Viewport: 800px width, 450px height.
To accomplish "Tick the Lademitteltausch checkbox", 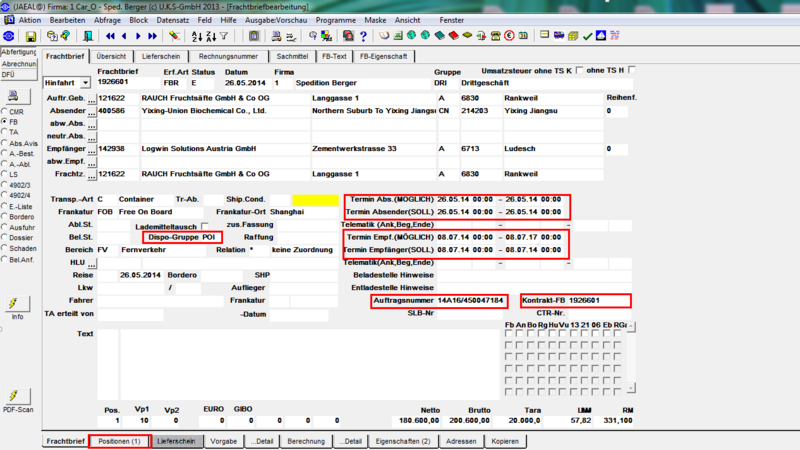I will 205,226.
